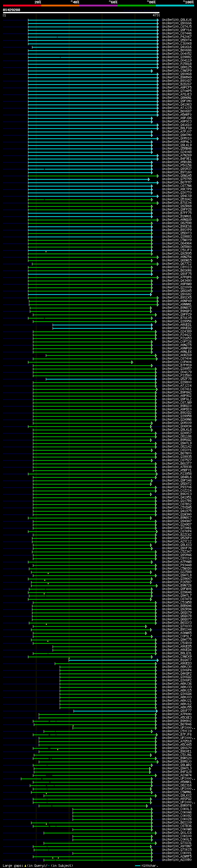Click the query end position 473
Screen dimensions: 197x868
tap(155, 15)
